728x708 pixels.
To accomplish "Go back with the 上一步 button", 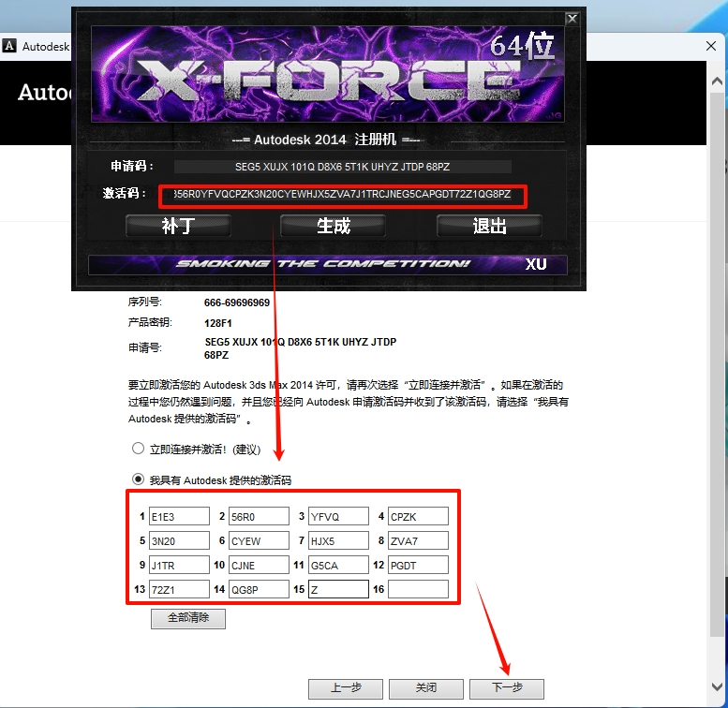I will (346, 688).
